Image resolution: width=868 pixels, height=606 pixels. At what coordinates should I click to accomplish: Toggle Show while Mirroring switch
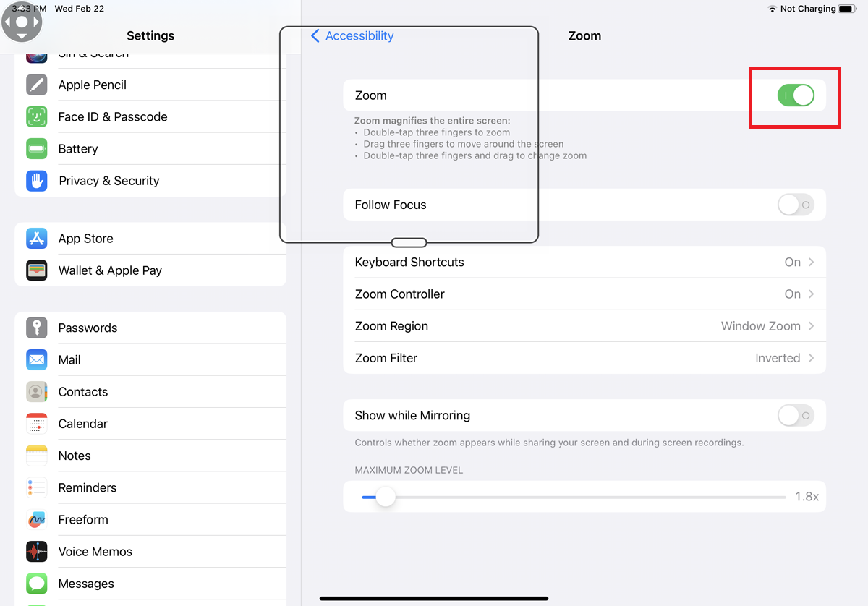(x=796, y=415)
